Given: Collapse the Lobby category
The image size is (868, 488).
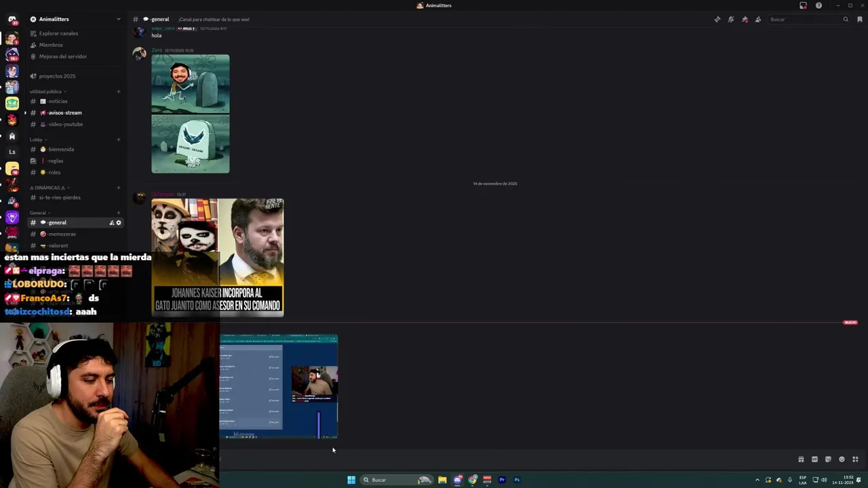Looking at the screenshot, I should pos(38,140).
